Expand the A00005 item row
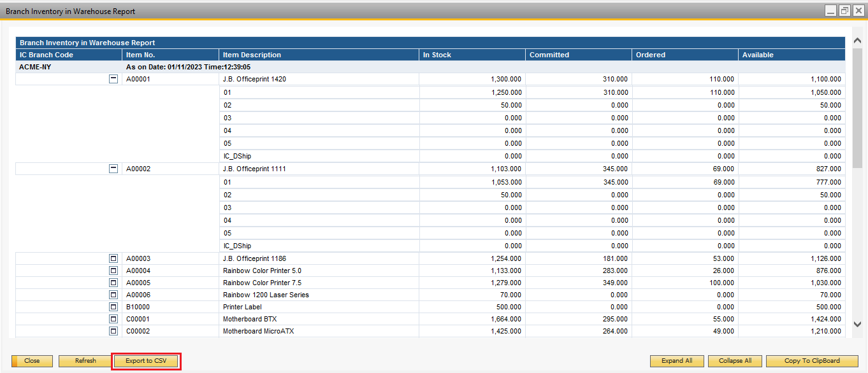868x373 pixels. click(x=114, y=283)
